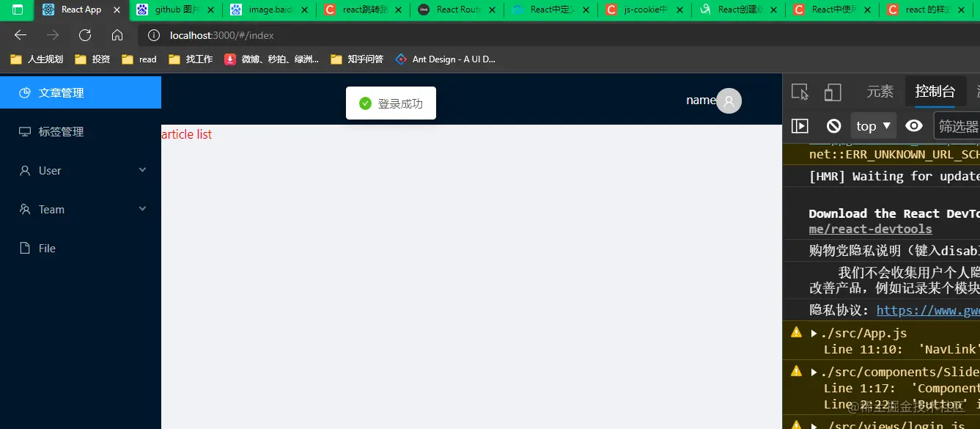Open the top context dropdown
The height and width of the screenshot is (429, 980).
[x=874, y=125]
